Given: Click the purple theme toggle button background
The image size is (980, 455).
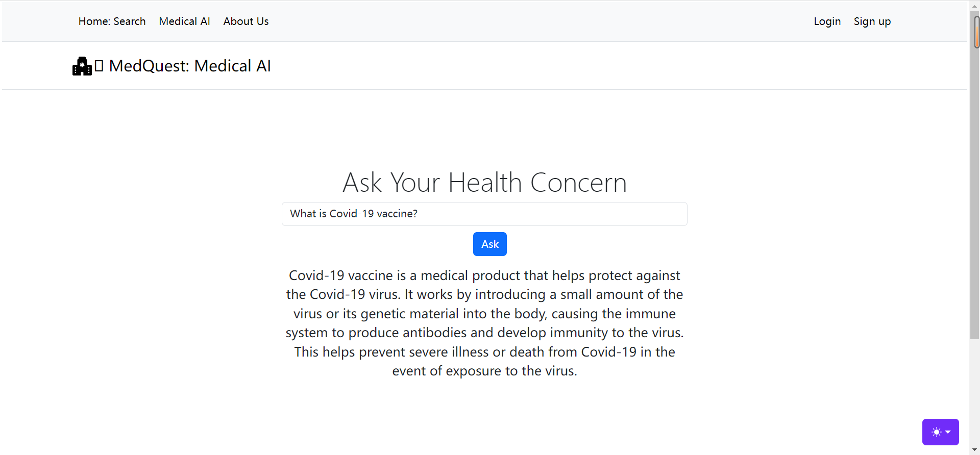Looking at the screenshot, I should coord(941,432).
